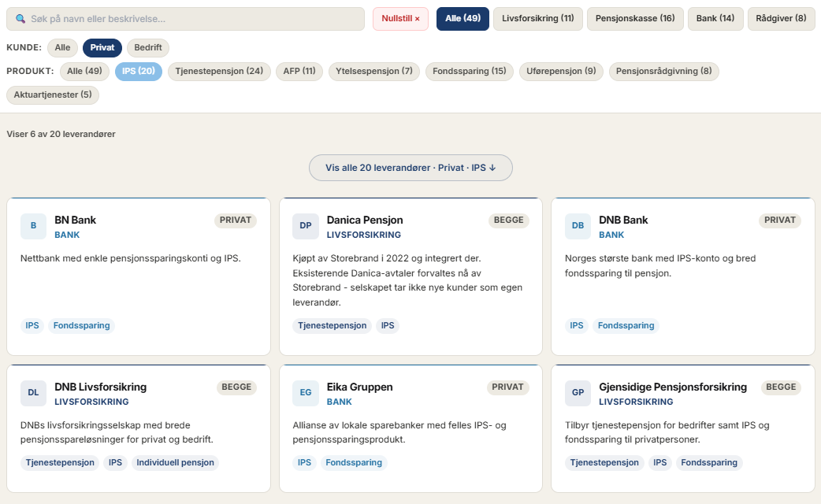
Task: Click Fondssparing tag on BN Bank card
Action: click(x=81, y=325)
